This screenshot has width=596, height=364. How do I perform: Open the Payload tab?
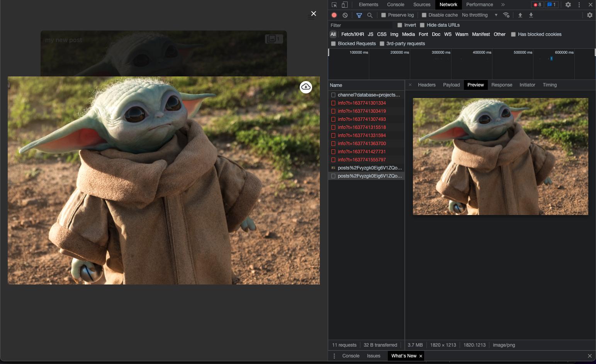point(452,85)
